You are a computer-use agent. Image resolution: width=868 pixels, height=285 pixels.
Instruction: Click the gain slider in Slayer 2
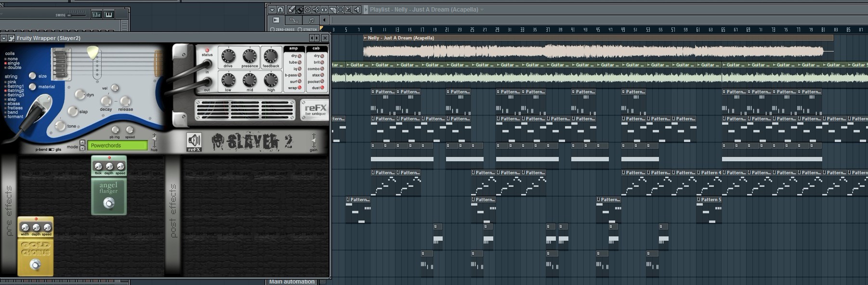tap(314, 142)
